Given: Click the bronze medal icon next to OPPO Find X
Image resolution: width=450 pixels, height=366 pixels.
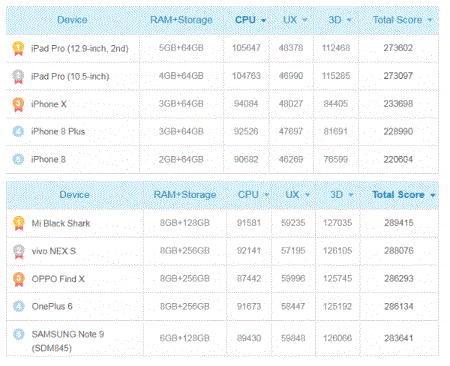Looking at the screenshot, I should (19, 279).
